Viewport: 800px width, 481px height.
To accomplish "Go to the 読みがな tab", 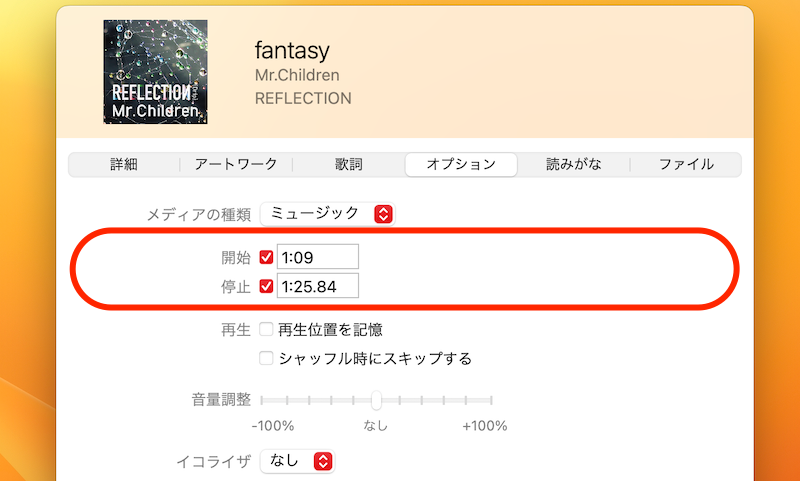I will click(574, 164).
